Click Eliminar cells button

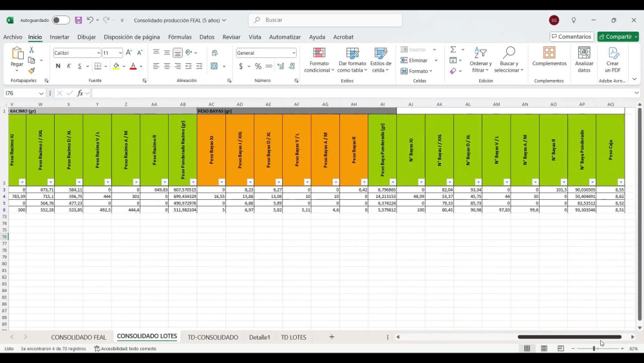[x=415, y=61]
